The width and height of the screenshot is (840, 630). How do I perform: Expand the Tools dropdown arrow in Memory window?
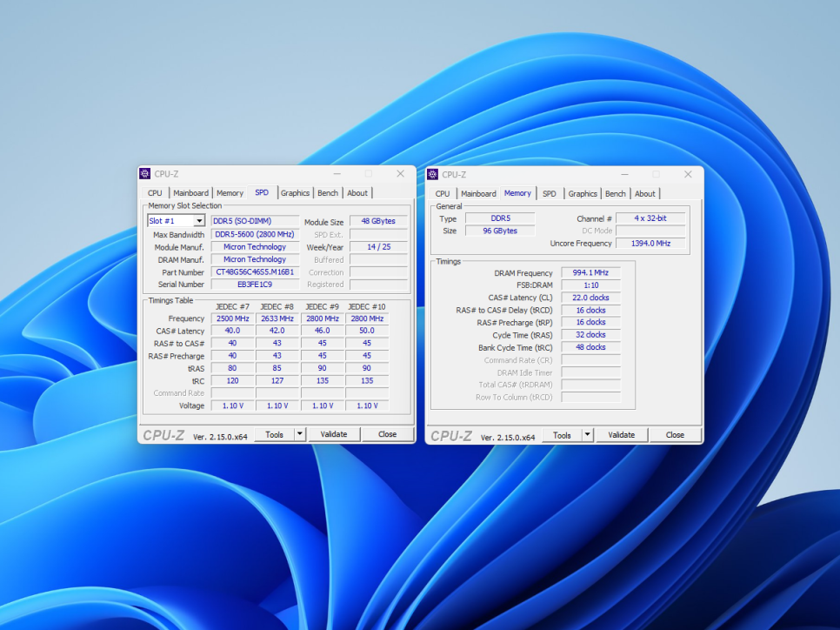(588, 435)
